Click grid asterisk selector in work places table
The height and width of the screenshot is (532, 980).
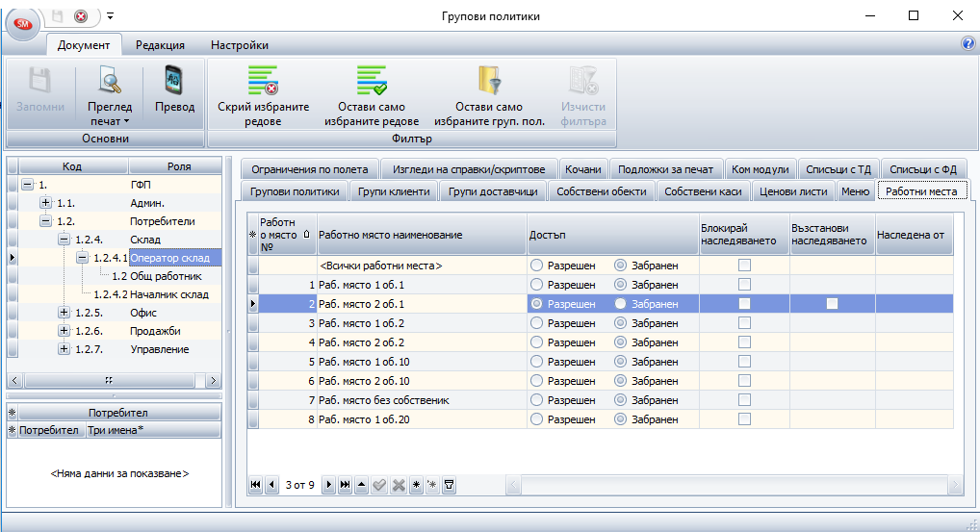[252, 235]
